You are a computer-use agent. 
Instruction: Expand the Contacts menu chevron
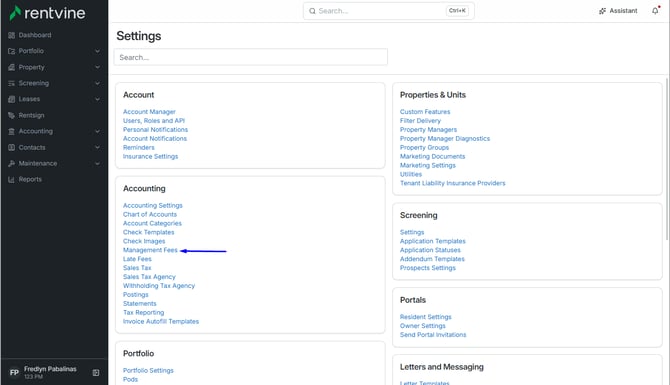tap(97, 147)
